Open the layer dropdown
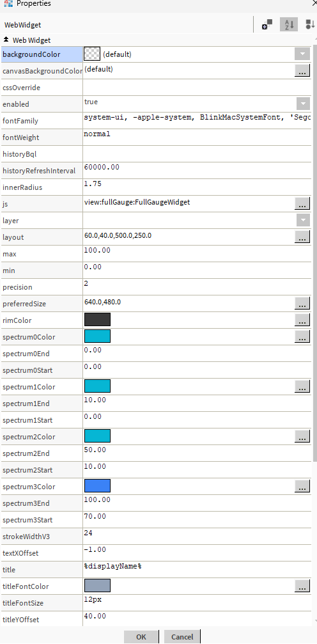This screenshot has height=644, width=317. 303,220
